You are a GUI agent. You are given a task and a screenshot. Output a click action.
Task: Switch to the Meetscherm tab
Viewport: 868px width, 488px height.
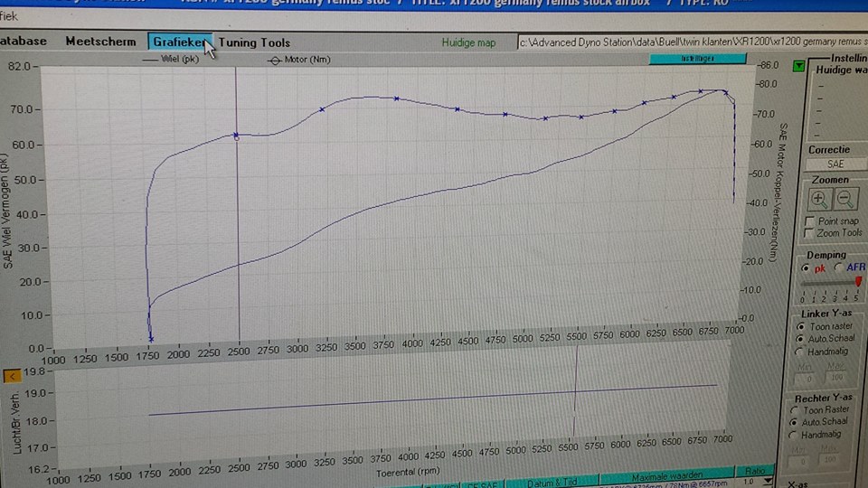coord(100,42)
